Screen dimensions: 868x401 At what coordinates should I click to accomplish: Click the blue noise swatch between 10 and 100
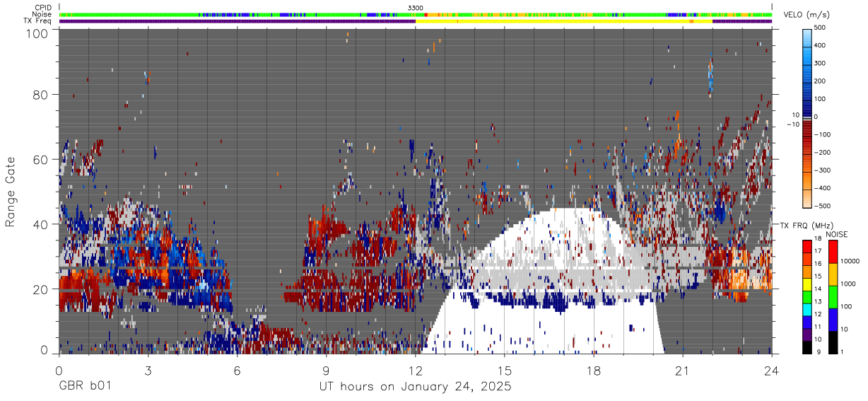click(833, 320)
